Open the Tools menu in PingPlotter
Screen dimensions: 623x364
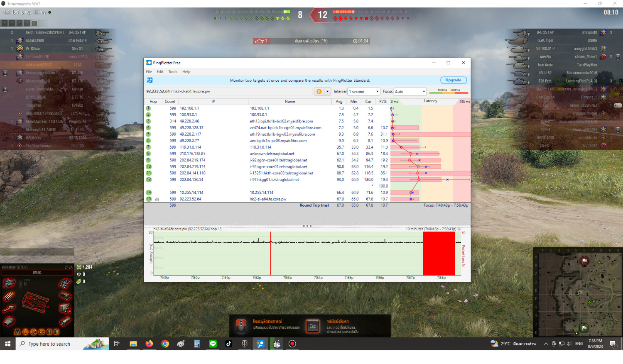[173, 72]
